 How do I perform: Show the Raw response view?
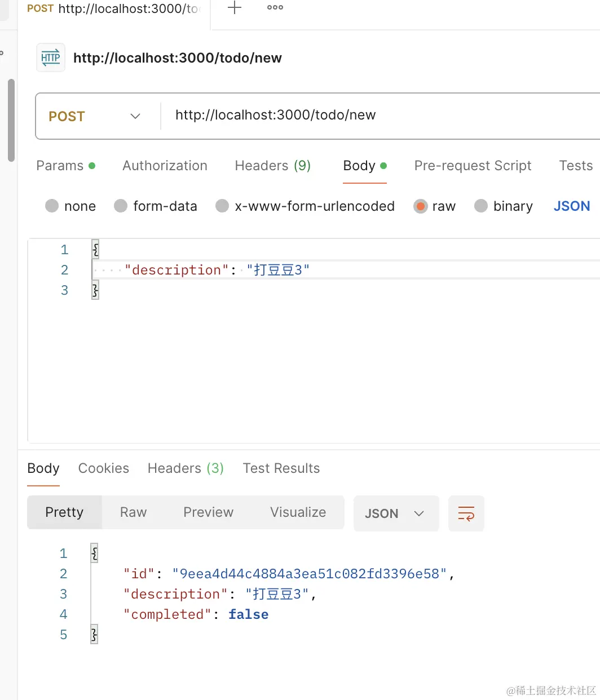[x=133, y=512]
